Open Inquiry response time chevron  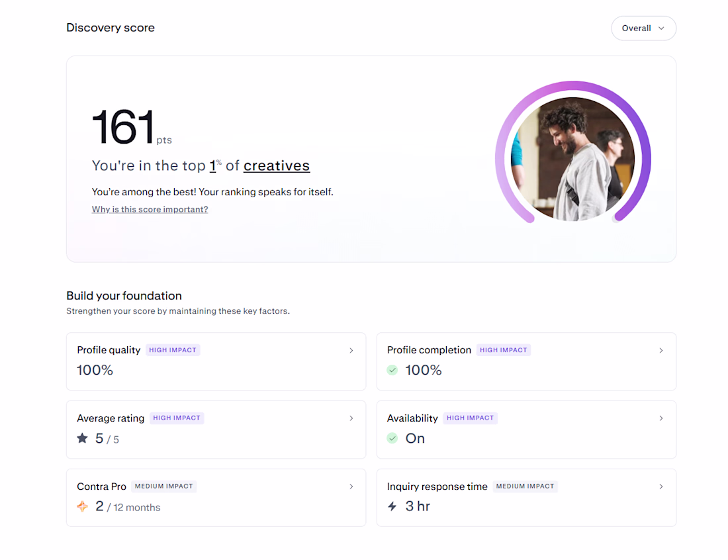pos(661,487)
